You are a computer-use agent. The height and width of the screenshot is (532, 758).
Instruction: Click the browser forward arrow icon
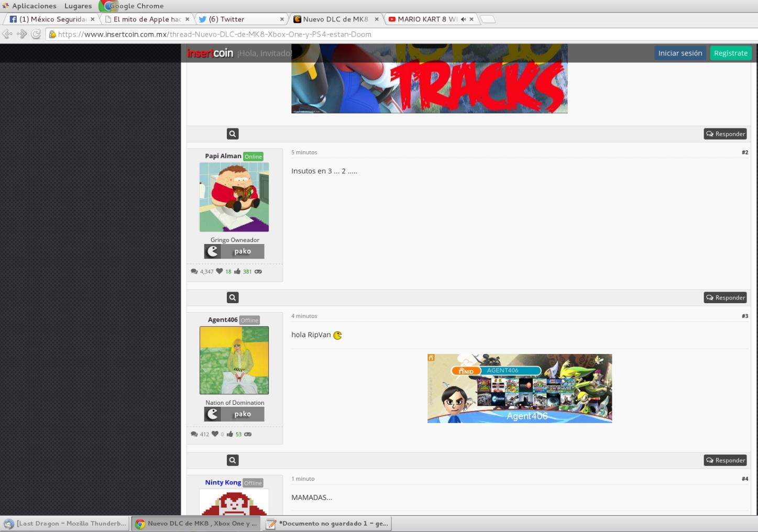tap(22, 34)
